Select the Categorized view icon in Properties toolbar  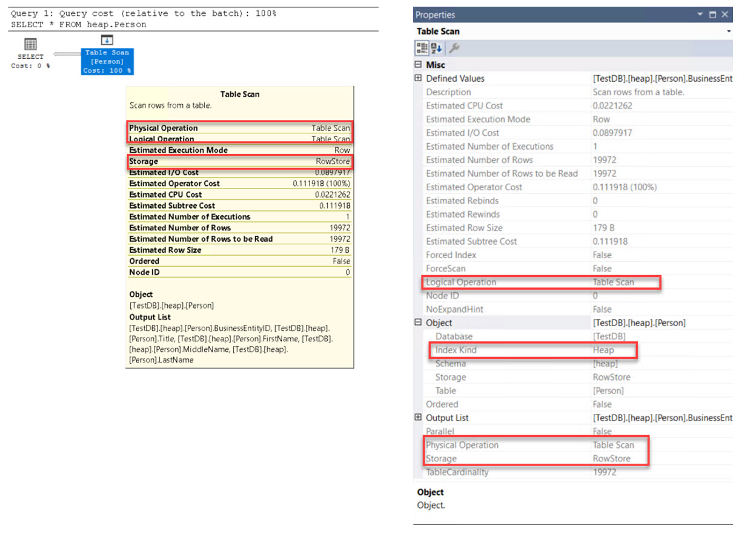(x=422, y=48)
